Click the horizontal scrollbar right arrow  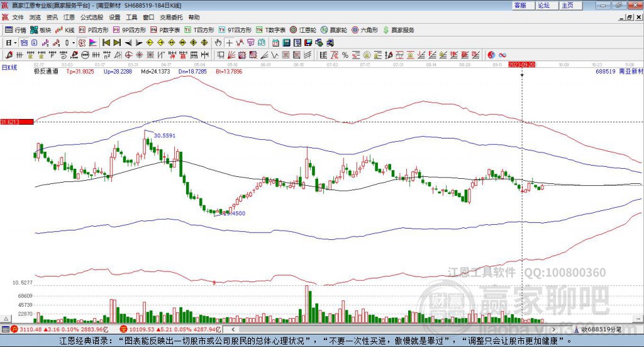tap(553, 329)
